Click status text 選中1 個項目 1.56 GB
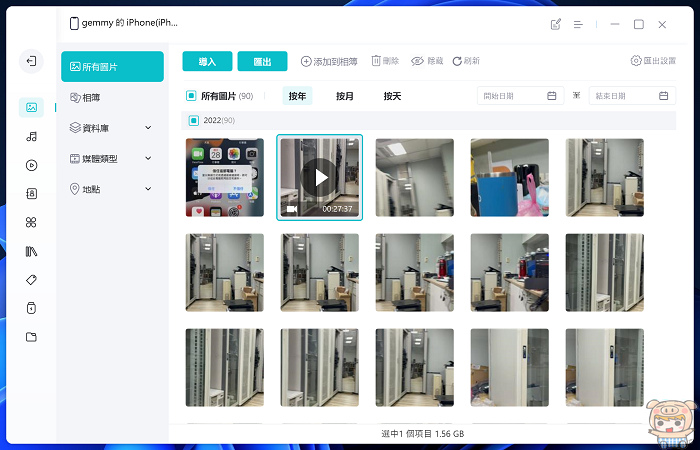 423,433
